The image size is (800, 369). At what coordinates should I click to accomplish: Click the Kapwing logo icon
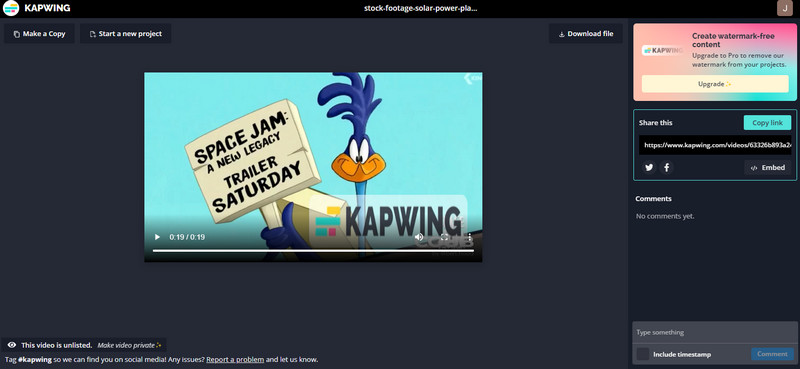point(11,8)
